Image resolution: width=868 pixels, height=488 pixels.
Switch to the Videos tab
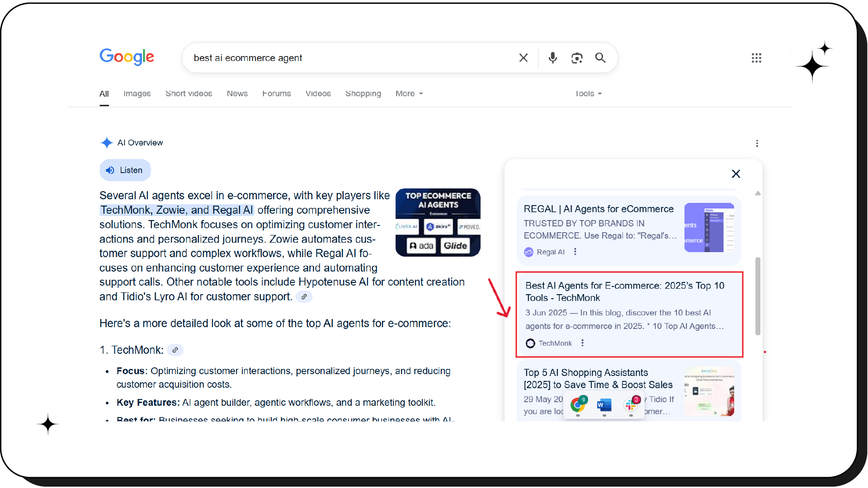point(318,94)
